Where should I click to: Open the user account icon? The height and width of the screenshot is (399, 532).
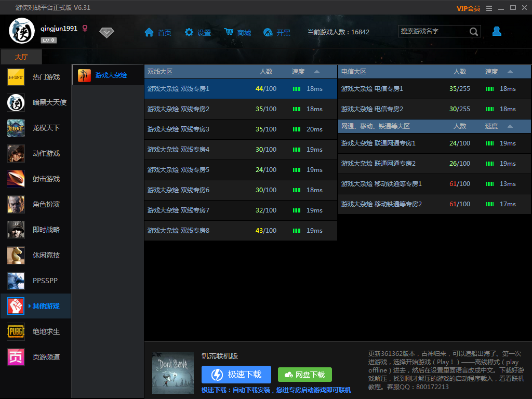tap(497, 31)
